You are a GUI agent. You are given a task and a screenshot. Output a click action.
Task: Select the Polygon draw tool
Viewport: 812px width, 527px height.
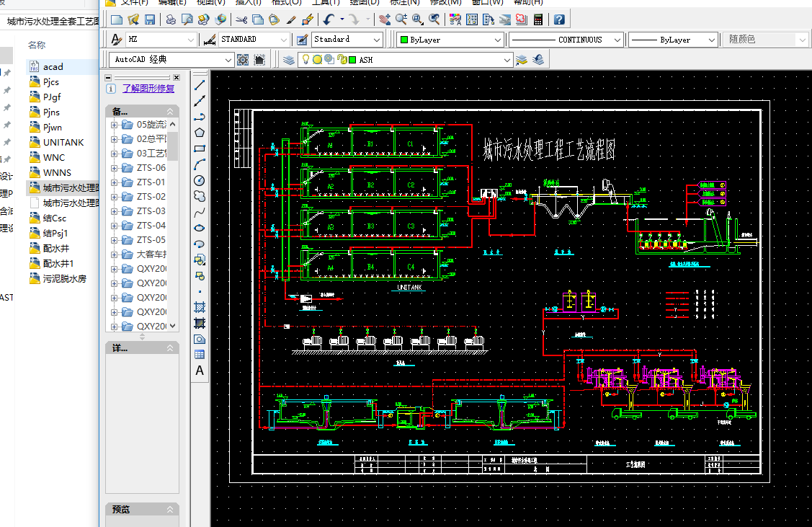click(x=200, y=133)
